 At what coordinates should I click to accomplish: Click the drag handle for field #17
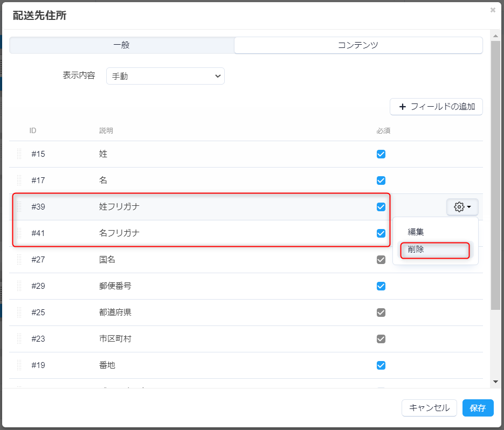point(19,181)
